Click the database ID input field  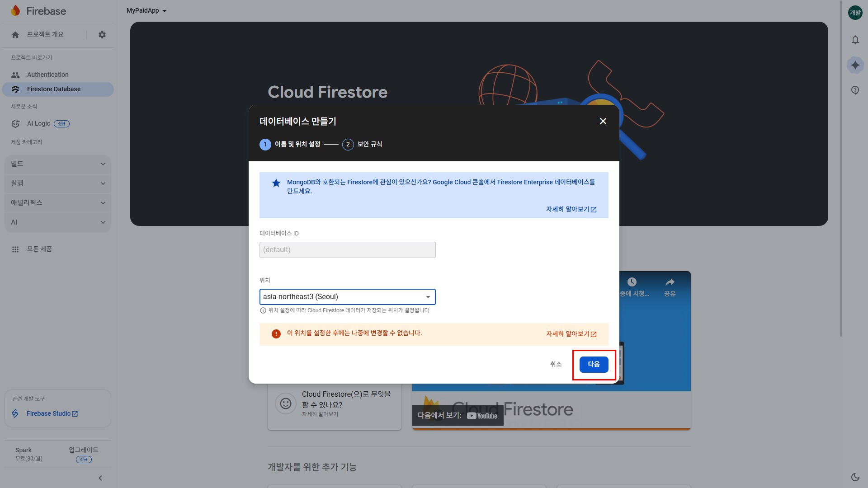(347, 250)
